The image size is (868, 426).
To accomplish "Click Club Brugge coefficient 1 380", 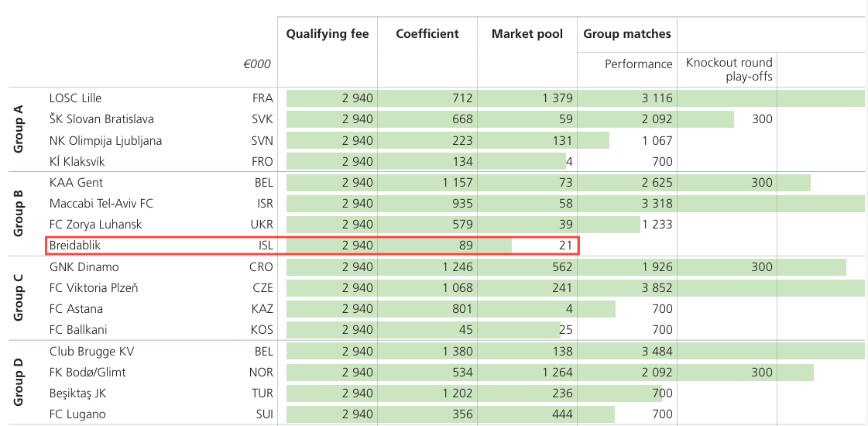I will click(x=458, y=351).
